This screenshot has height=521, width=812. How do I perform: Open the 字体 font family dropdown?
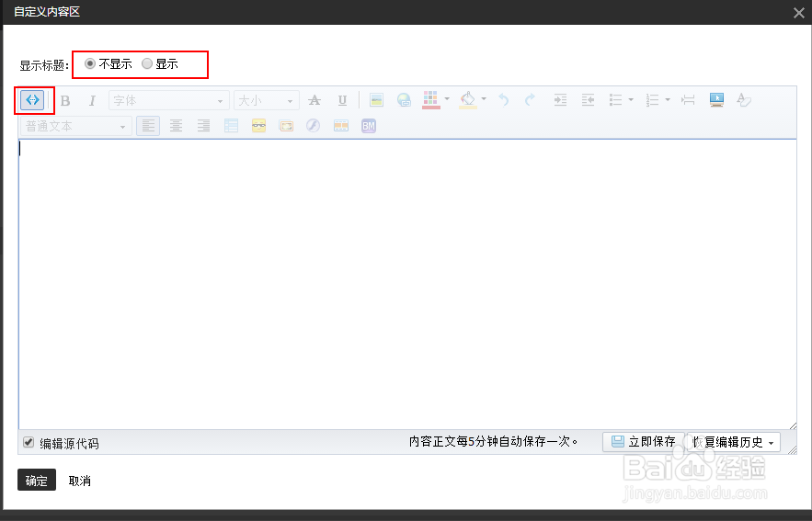coord(169,100)
